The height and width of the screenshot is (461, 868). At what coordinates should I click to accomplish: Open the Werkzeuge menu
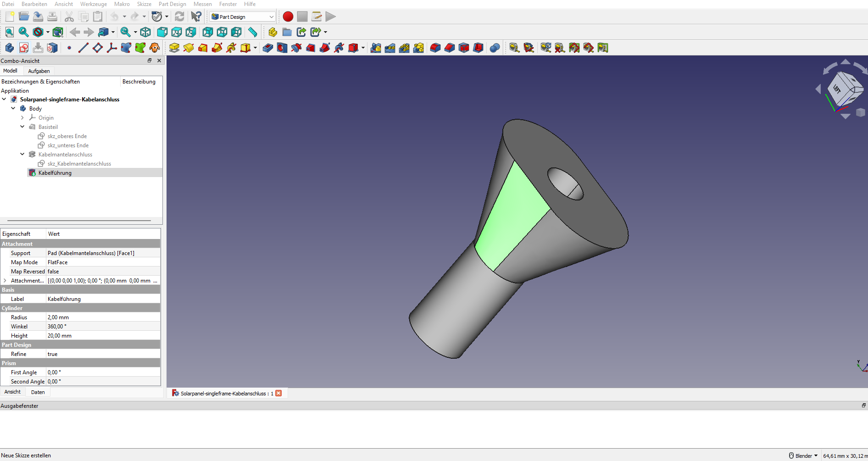[x=94, y=4]
